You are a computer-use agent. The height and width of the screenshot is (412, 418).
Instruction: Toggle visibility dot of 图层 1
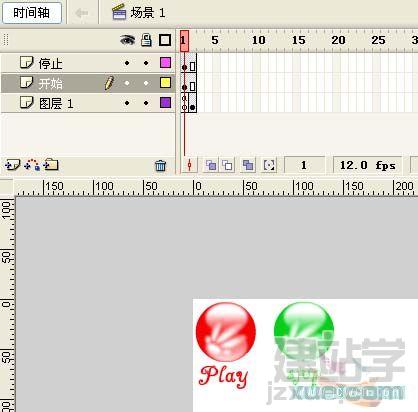(x=127, y=103)
